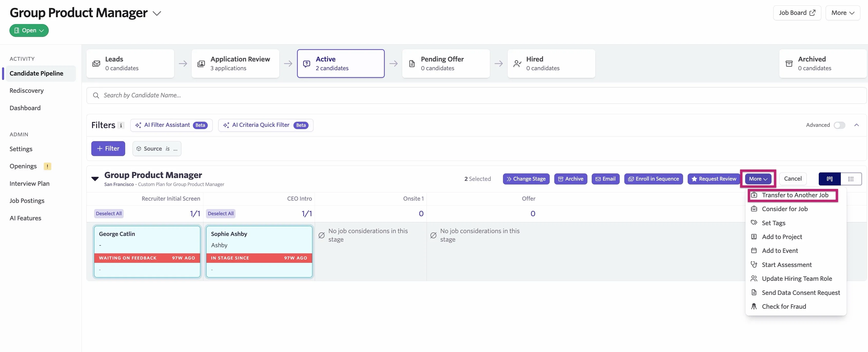Click the Filters info icon
The image size is (868, 352).
121,125
